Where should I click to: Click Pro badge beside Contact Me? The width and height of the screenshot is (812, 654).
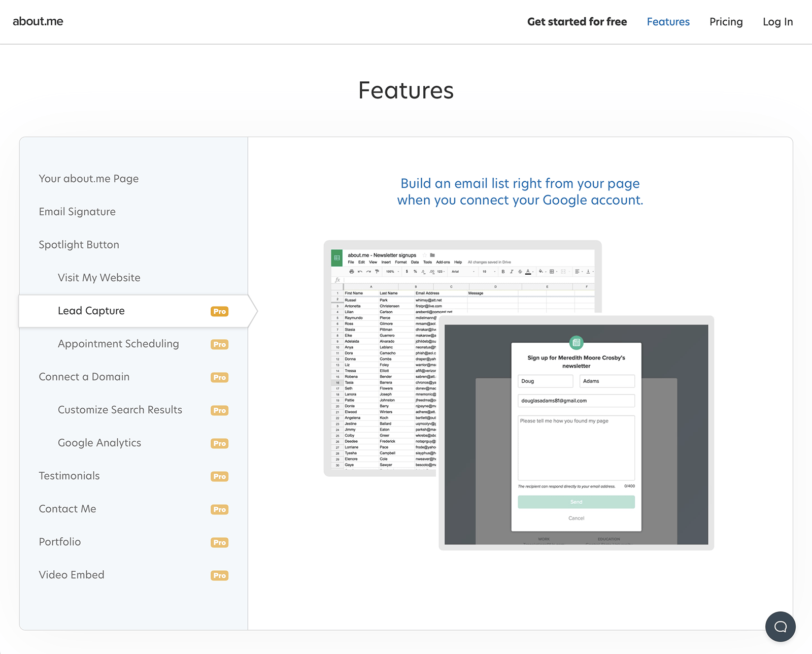pos(220,509)
